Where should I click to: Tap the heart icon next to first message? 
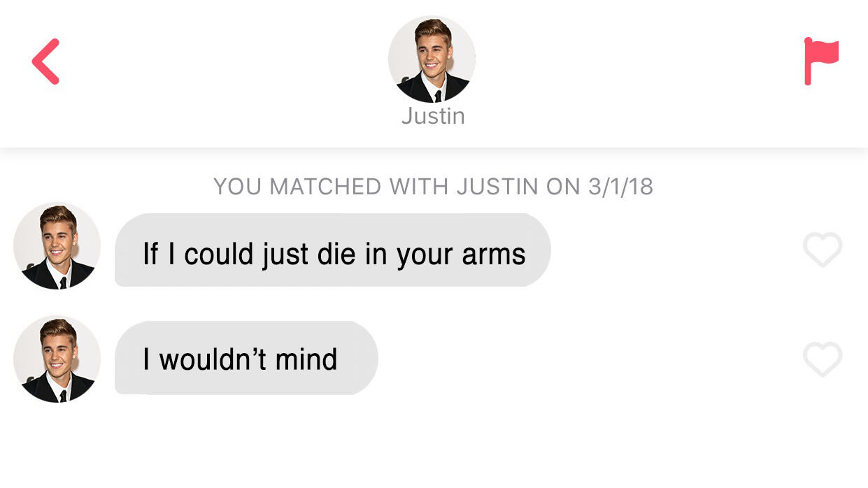click(823, 249)
